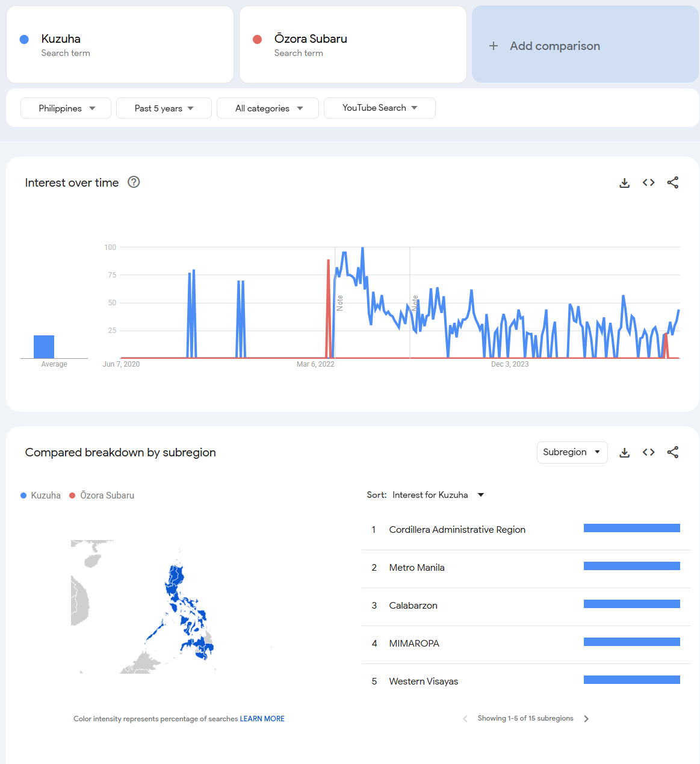
Task: Download the Interest over time data
Action: [x=624, y=183]
